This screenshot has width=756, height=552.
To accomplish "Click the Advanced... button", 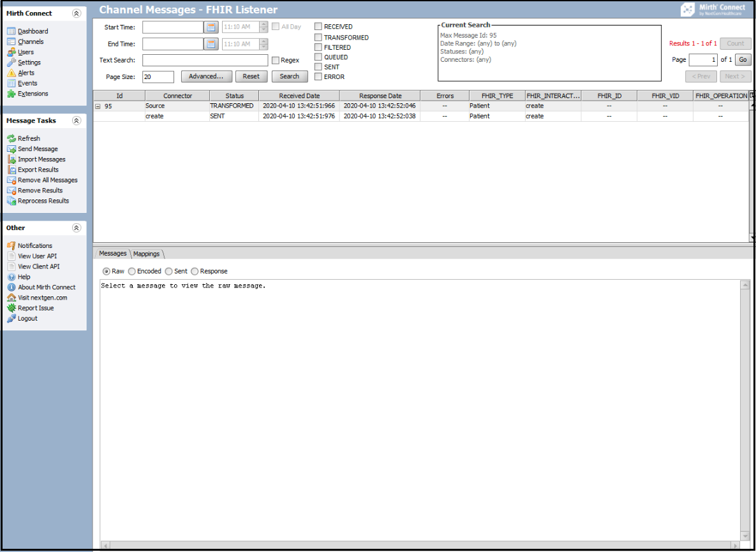I will (x=206, y=76).
